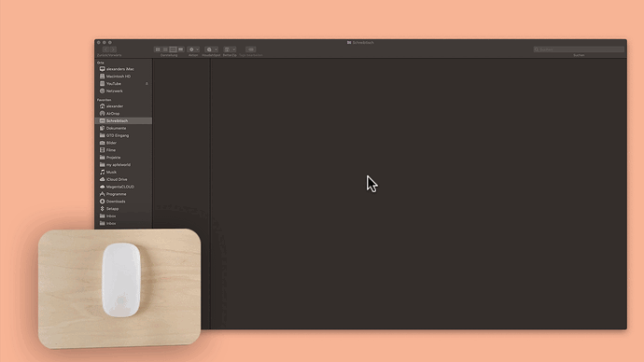Click the Tags bearbeiten toolbar button

coord(250,49)
